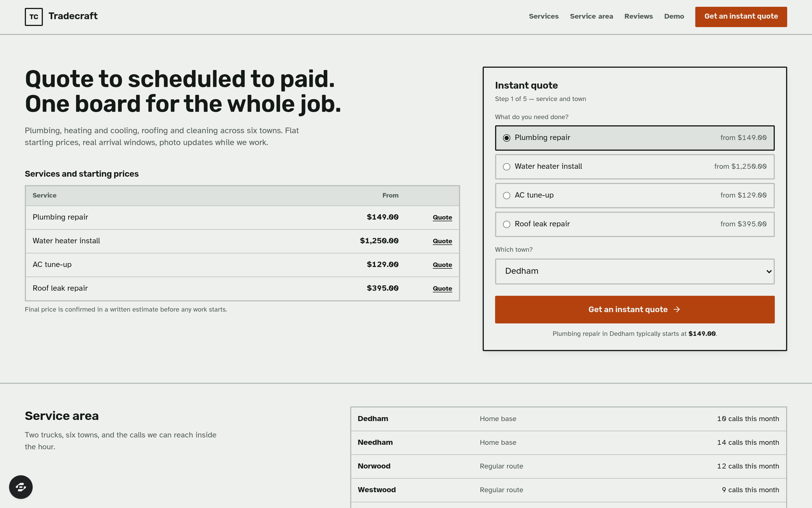Viewport: 812px width, 508px height.
Task: Click Quote link for Water heater install row
Action: pos(442,241)
